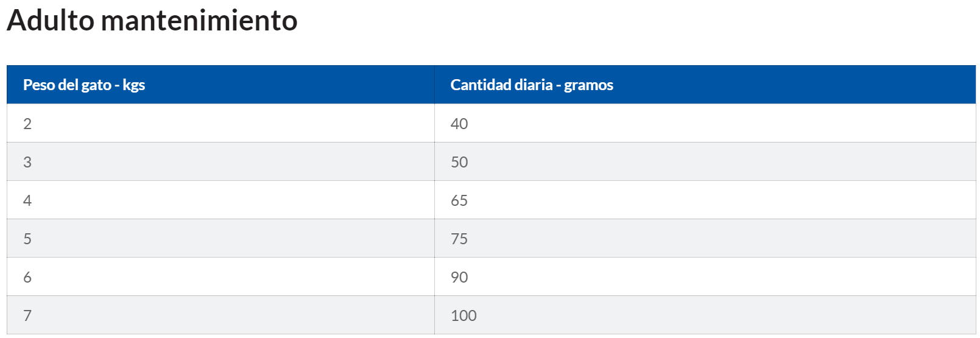
Task: Select the cat weight cell showing 5
Action: (x=27, y=239)
